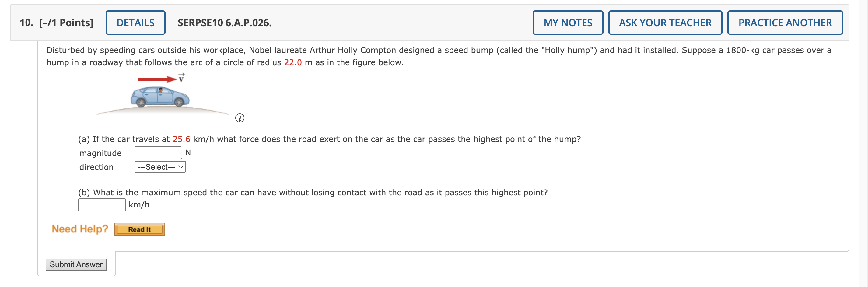Click the magnitude input field
This screenshot has width=868, height=287.
(x=158, y=152)
